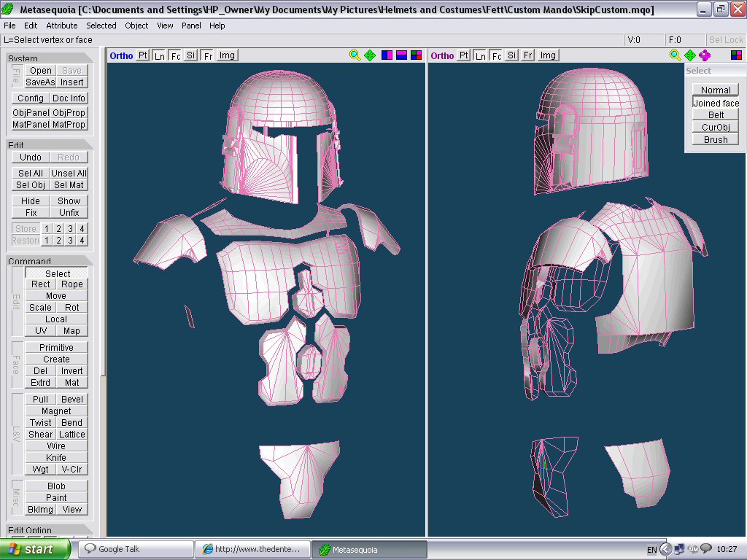This screenshot has width=747, height=560.
Task: Collapse the Edit panel header
Action: point(50,144)
